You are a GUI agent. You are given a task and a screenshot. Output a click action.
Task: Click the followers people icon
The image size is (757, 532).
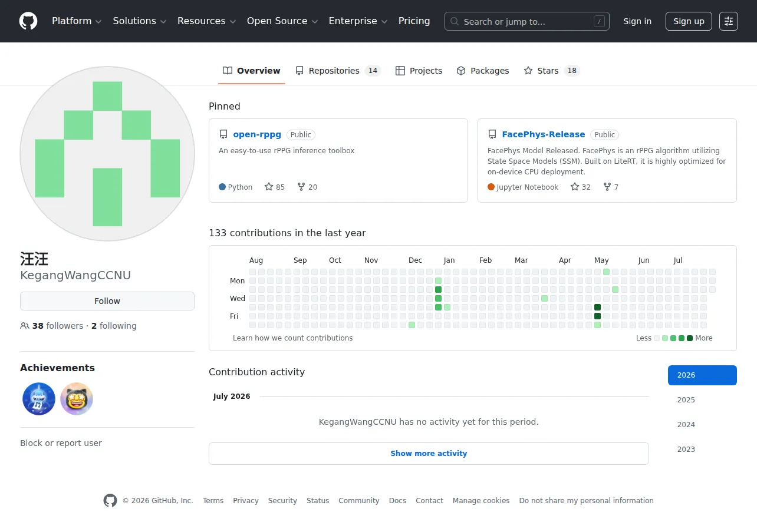coord(25,326)
